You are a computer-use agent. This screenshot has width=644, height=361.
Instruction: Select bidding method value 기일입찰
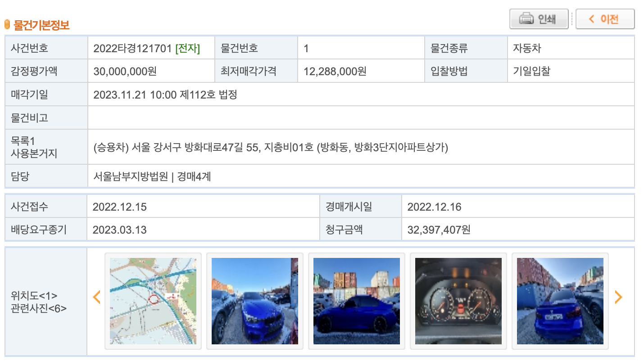531,71
